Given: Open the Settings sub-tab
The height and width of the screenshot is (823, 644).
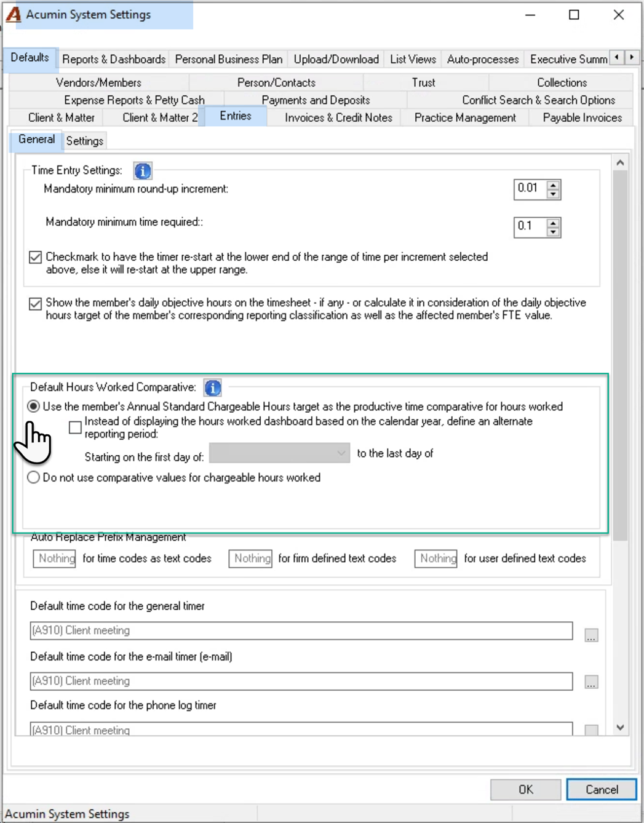Looking at the screenshot, I should pyautogui.click(x=85, y=141).
